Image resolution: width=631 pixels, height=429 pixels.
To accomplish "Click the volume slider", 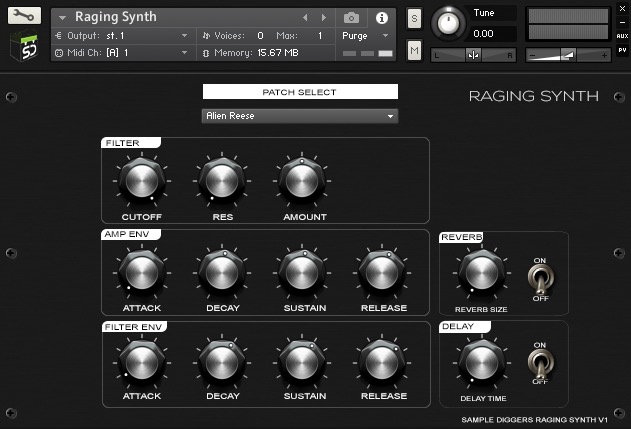I will [568, 55].
